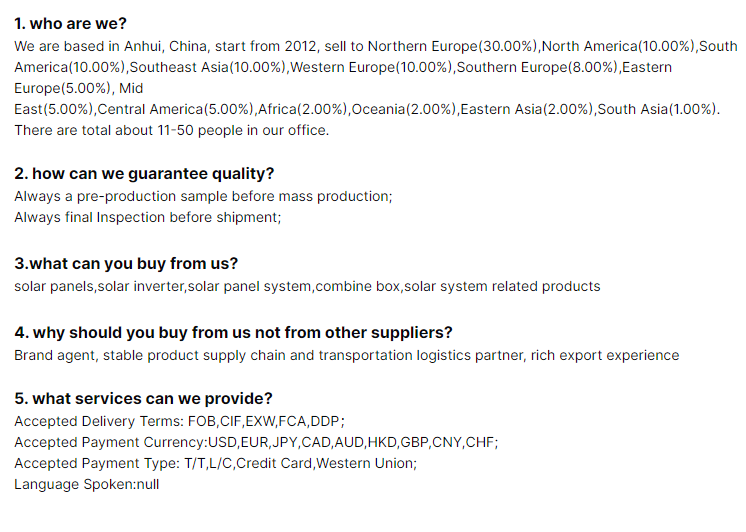Click the Accepted Payment Currency line
The width and height of the screenshot is (746, 532).
tap(256, 442)
